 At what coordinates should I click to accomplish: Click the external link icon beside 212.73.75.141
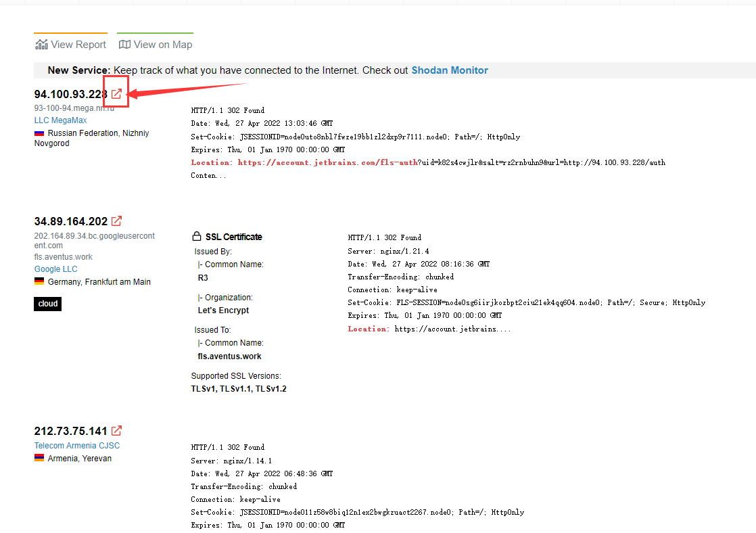tap(116, 431)
